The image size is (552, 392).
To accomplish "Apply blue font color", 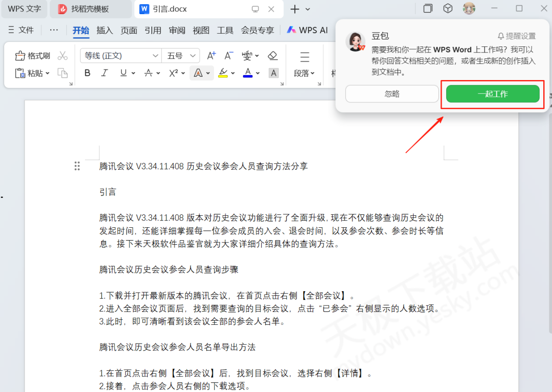I will tap(248, 73).
